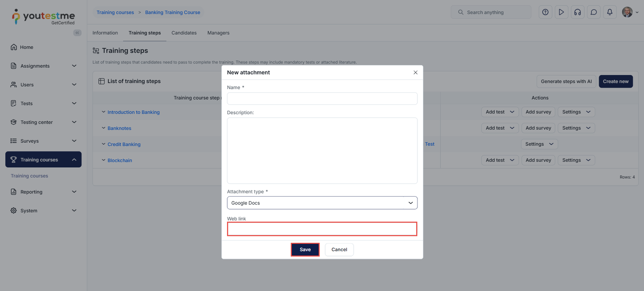The height and width of the screenshot is (291, 644).
Task: Close the New attachment dialog
Action: tap(415, 73)
